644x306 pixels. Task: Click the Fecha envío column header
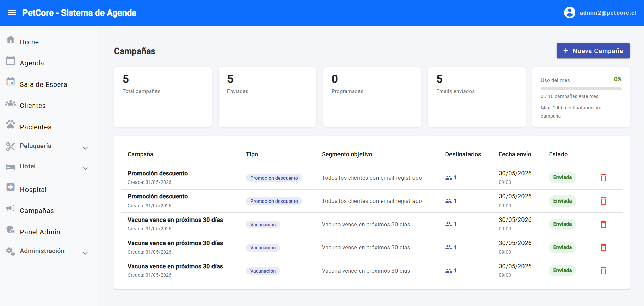coord(515,154)
